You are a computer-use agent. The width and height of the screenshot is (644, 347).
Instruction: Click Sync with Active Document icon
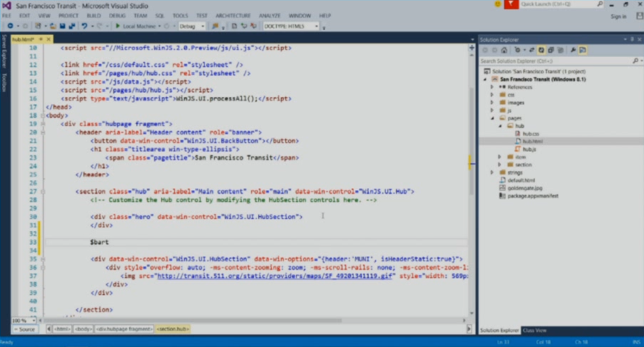(531, 50)
